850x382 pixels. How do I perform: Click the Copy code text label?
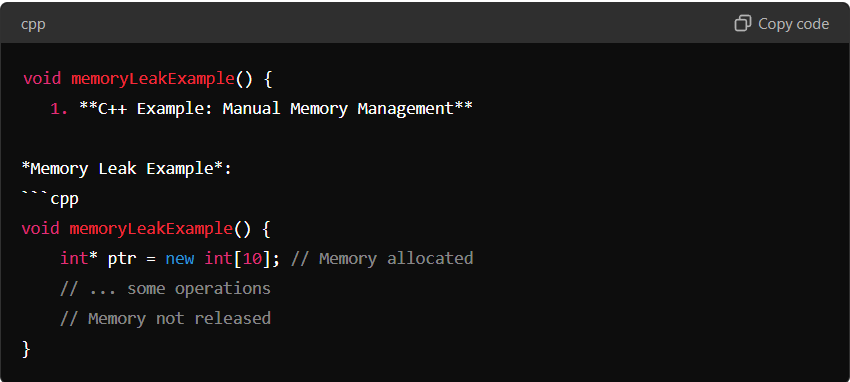point(794,24)
